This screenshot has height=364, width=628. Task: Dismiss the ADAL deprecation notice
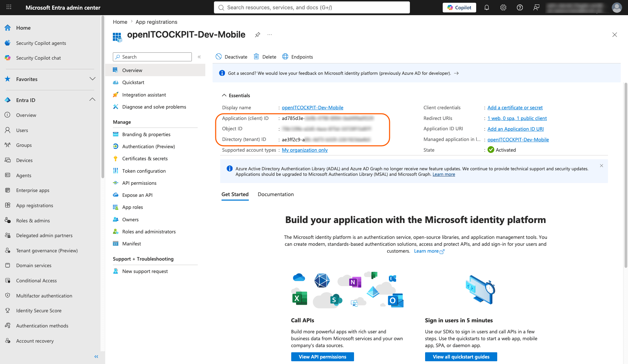tap(601, 166)
